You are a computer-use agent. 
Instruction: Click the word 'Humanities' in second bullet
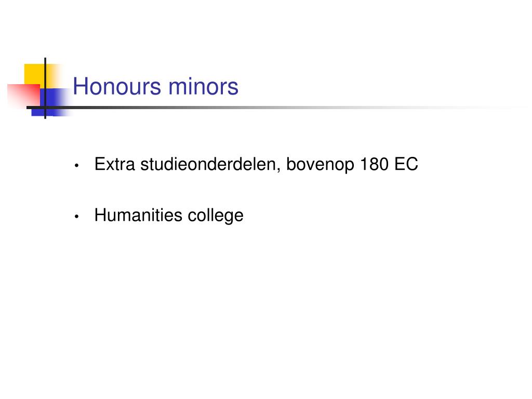point(138,215)
